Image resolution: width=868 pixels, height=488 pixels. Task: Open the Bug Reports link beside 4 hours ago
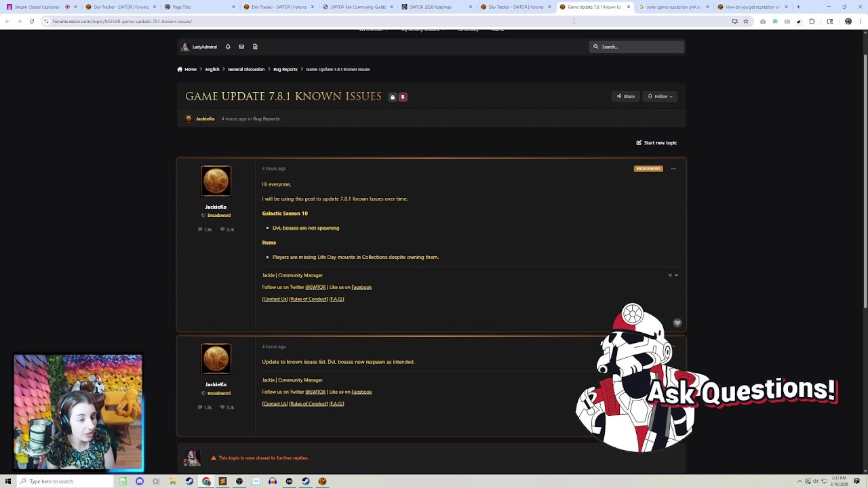pos(266,119)
